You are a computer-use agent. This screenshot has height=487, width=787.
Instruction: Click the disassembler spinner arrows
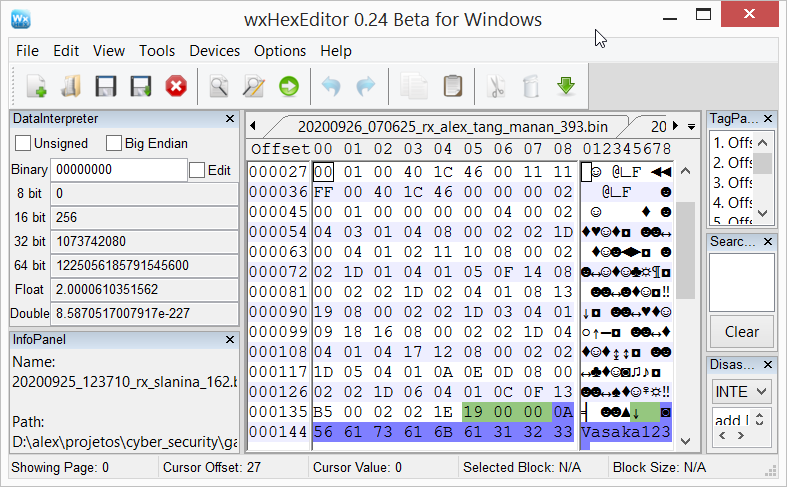click(x=759, y=419)
